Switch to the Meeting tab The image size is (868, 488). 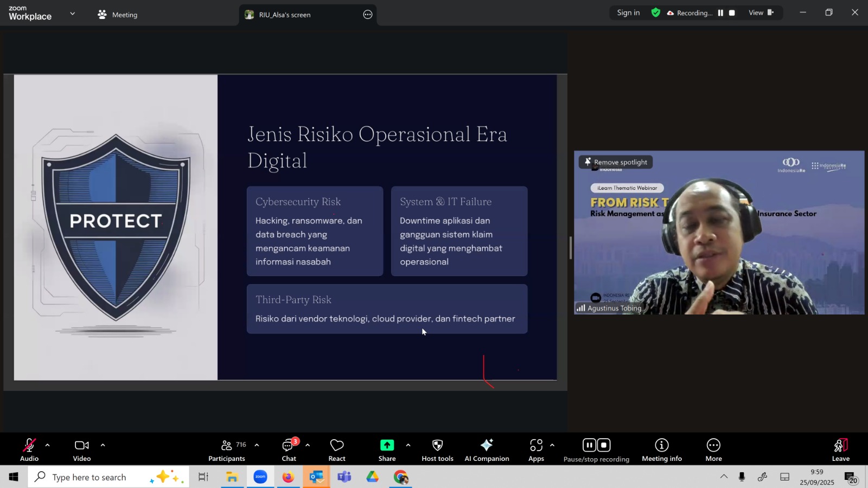point(118,15)
